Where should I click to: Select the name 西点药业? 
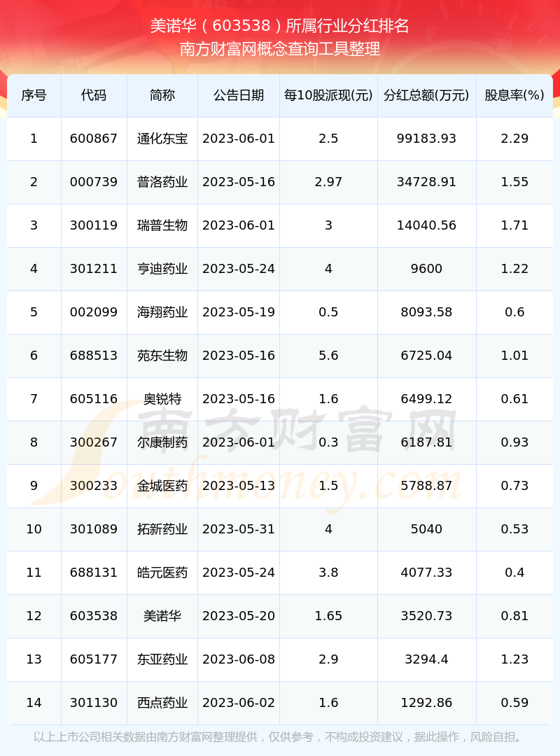[x=162, y=703]
